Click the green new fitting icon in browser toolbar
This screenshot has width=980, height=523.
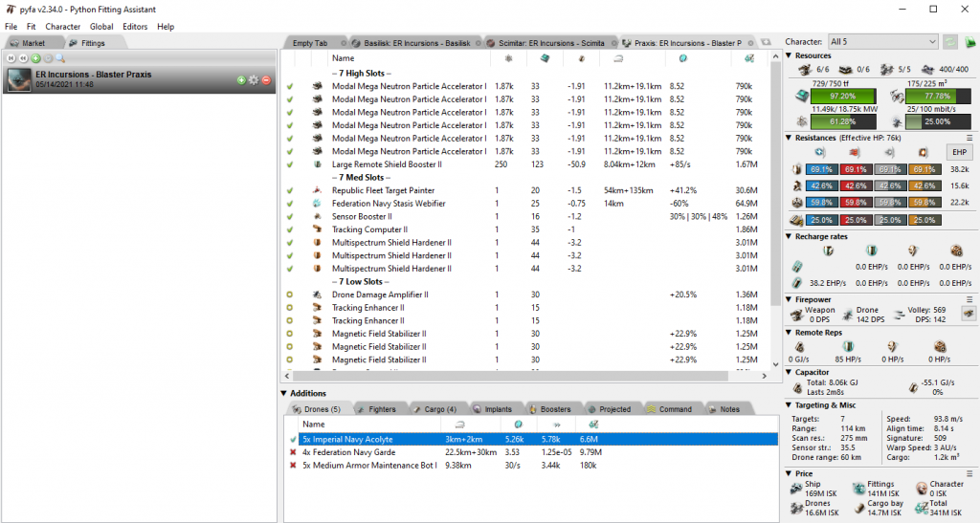coord(35,58)
